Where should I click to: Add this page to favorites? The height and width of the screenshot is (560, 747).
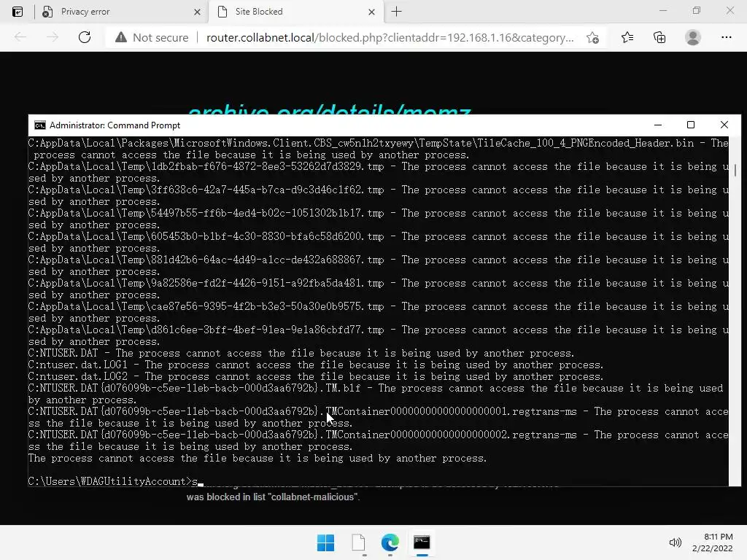pyautogui.click(x=592, y=38)
